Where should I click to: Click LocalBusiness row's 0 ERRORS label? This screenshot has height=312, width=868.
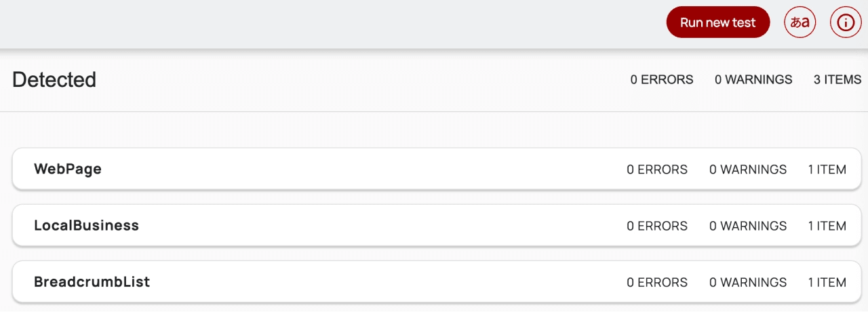[x=657, y=226]
